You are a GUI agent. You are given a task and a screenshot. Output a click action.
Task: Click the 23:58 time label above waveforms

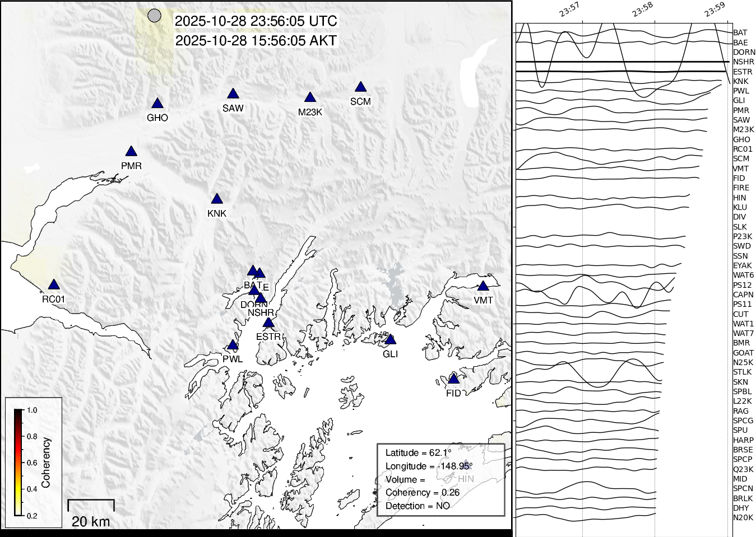642,10
